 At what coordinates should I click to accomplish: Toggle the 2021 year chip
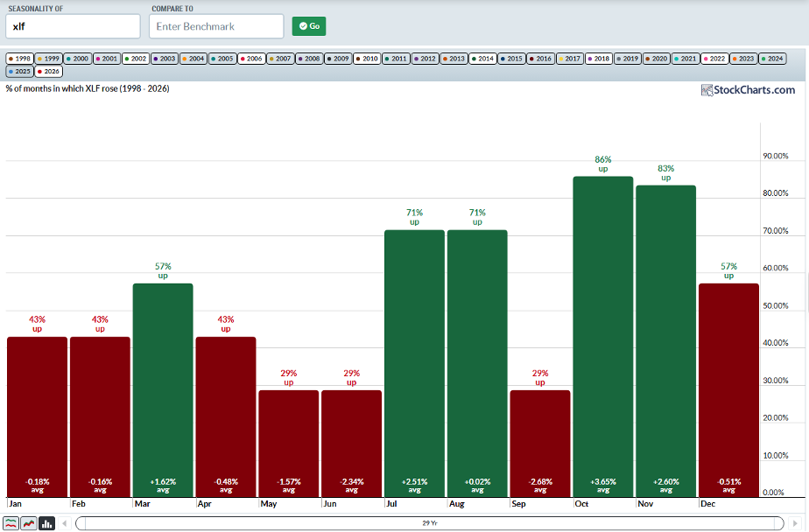click(x=685, y=59)
